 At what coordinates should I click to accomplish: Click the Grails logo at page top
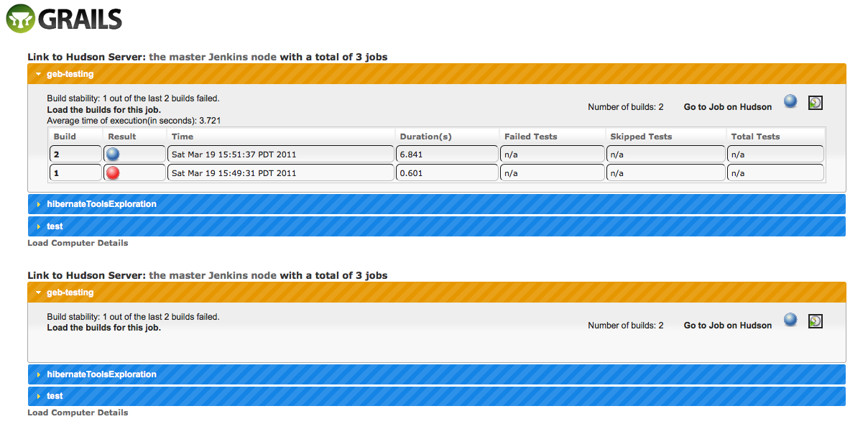(65, 19)
